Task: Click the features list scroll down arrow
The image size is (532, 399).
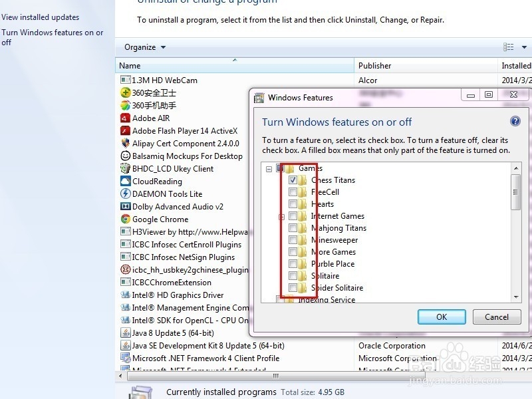Action: pyautogui.click(x=516, y=297)
